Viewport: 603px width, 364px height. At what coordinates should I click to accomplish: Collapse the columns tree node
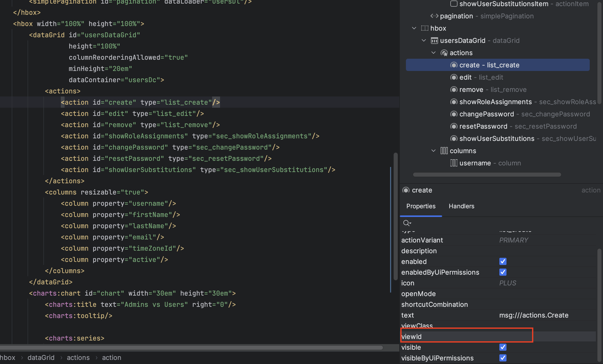[x=433, y=151]
